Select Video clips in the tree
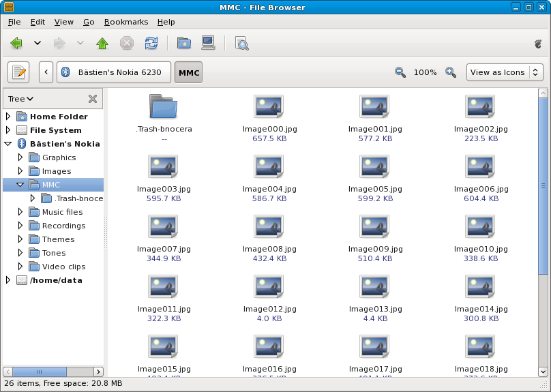 coord(63,267)
